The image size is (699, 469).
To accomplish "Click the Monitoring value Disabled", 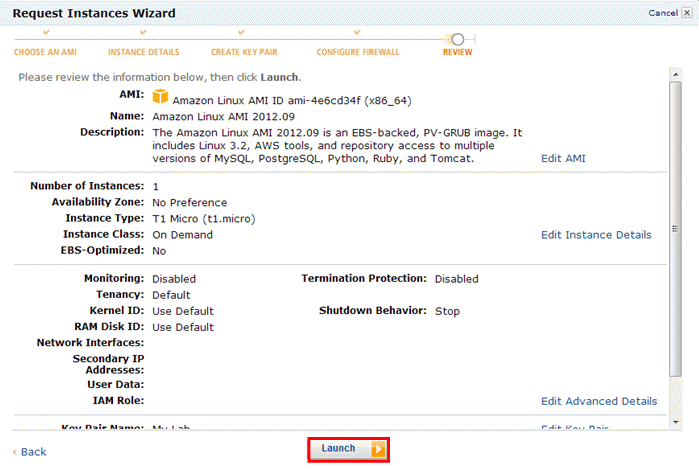I will [x=174, y=279].
